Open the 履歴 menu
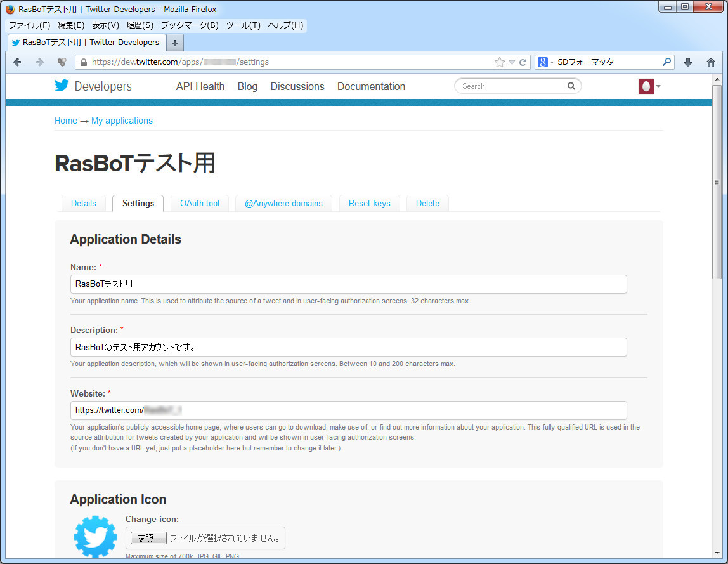 point(140,25)
